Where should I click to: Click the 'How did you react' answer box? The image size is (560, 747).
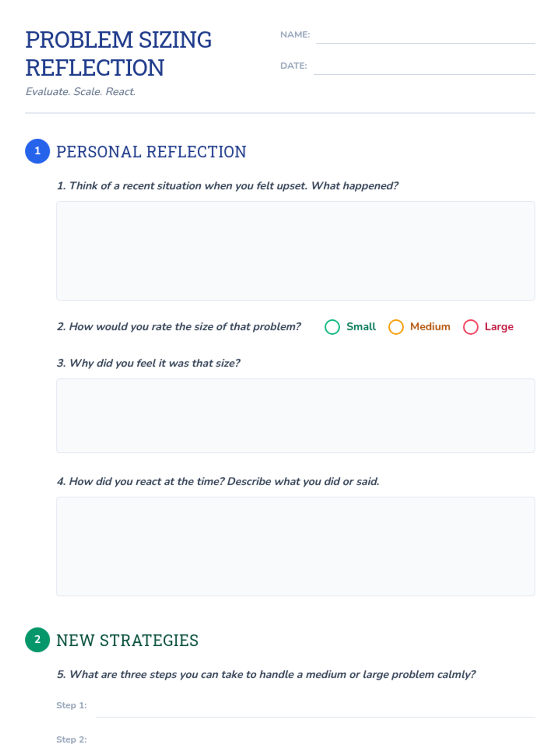pos(295,546)
